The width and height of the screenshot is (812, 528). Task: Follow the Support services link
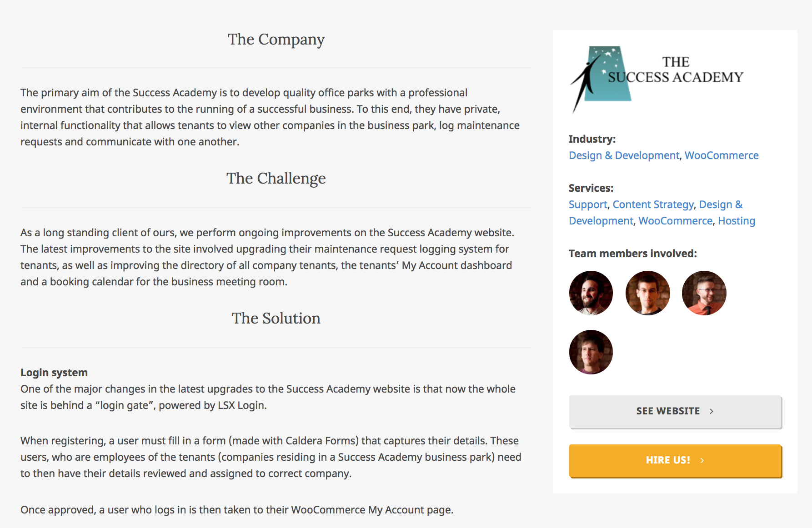(588, 204)
